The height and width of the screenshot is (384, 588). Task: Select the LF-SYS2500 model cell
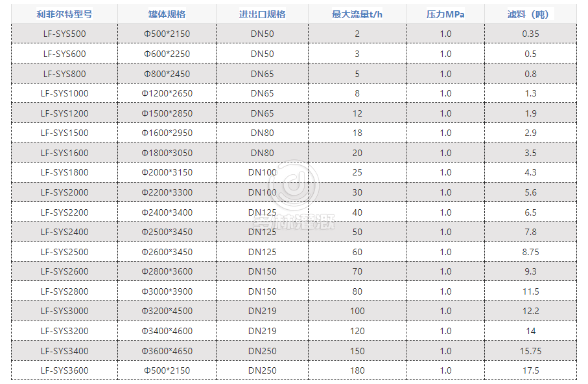[64, 252]
